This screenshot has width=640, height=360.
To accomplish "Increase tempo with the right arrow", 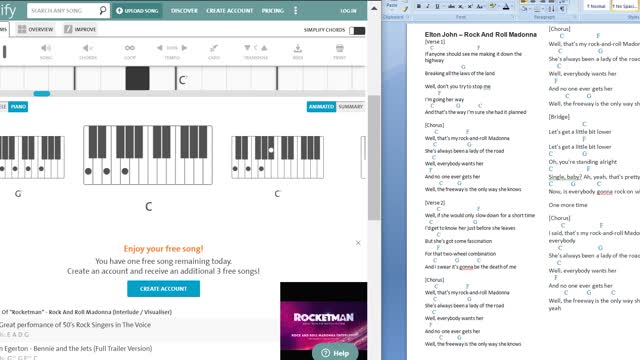I will [184, 48].
